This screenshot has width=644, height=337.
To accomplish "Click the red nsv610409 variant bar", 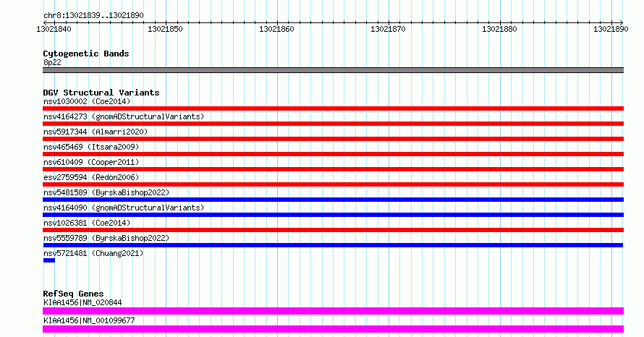I will pos(333,169).
